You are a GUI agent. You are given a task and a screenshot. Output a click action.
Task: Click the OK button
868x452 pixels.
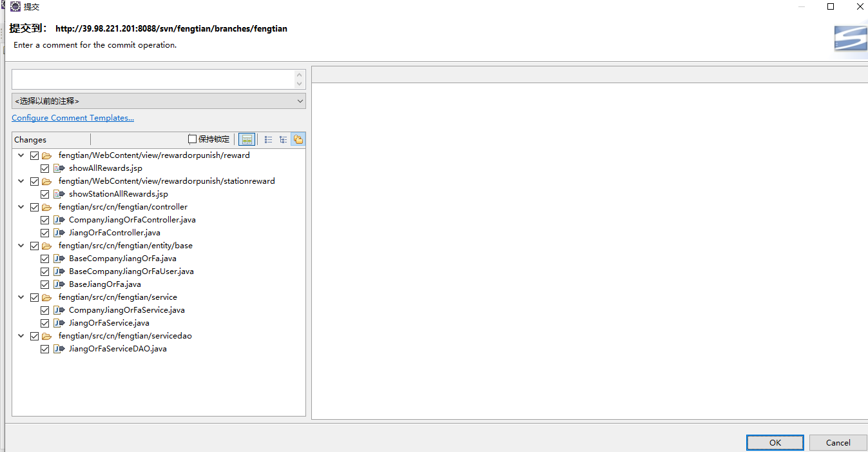click(x=775, y=442)
